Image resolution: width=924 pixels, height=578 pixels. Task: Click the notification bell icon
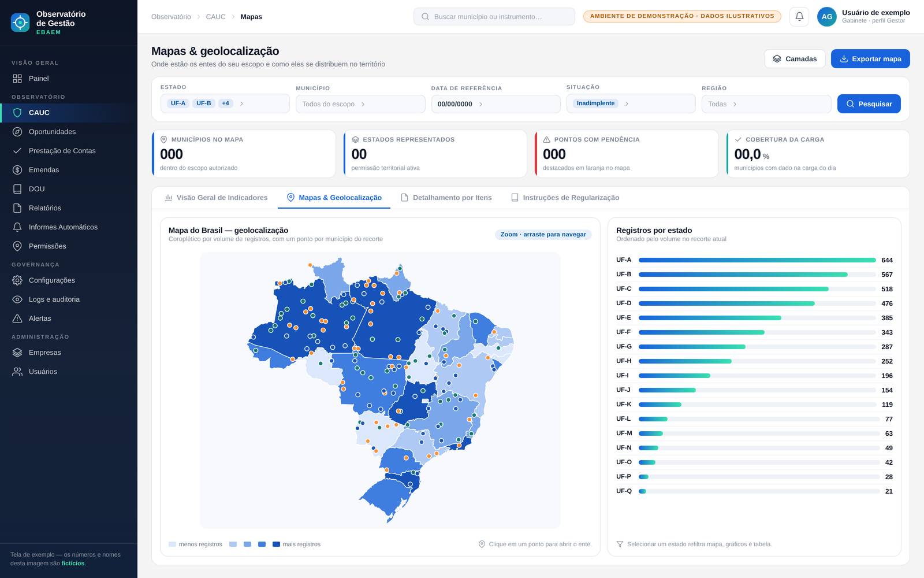[x=799, y=17]
